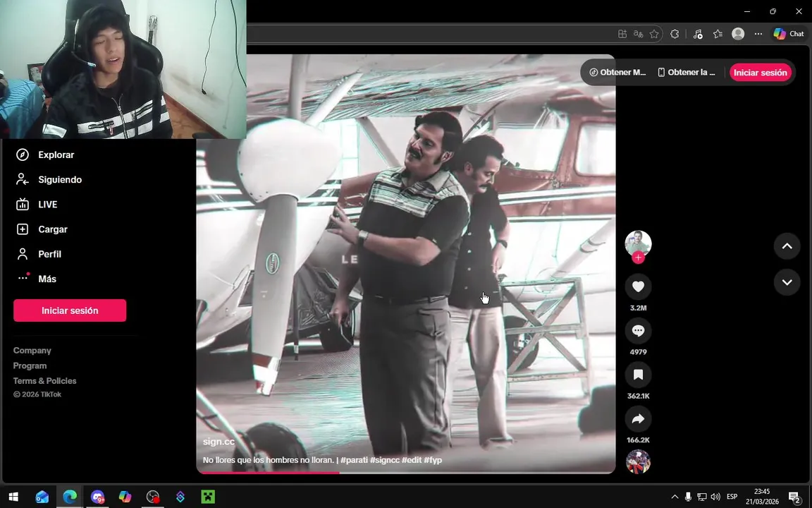Viewport: 812px width, 508px height.
Task: Open network status tray icon
Action: [702, 497]
